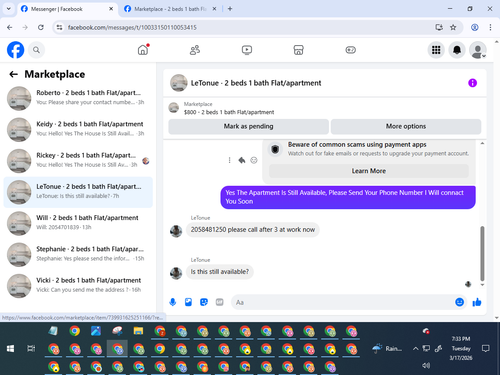Open Task View on the taskbar

(31, 349)
